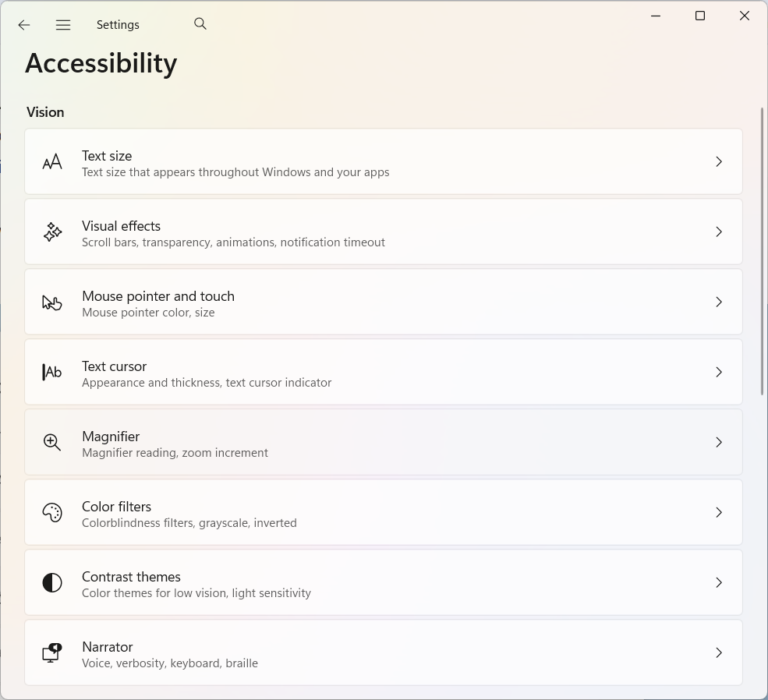Click the Narrator monitor icon
Screen dimensions: 768x700
pyautogui.click(x=52, y=653)
